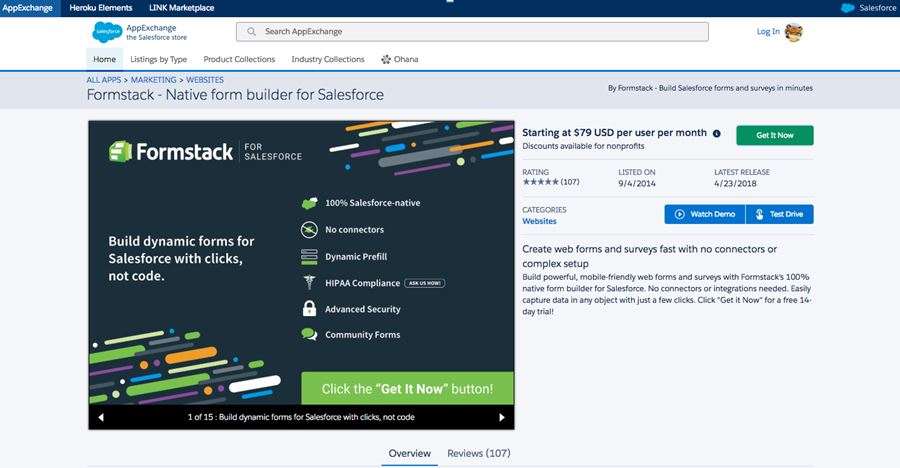The width and height of the screenshot is (900, 468).
Task: Click the slide caption 1 of 15
Action: [301, 417]
